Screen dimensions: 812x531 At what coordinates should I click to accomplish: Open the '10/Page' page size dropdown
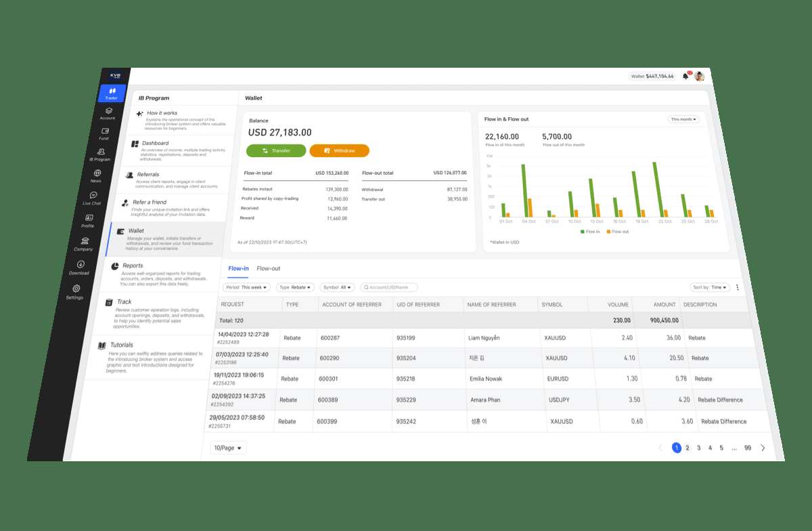pos(229,448)
